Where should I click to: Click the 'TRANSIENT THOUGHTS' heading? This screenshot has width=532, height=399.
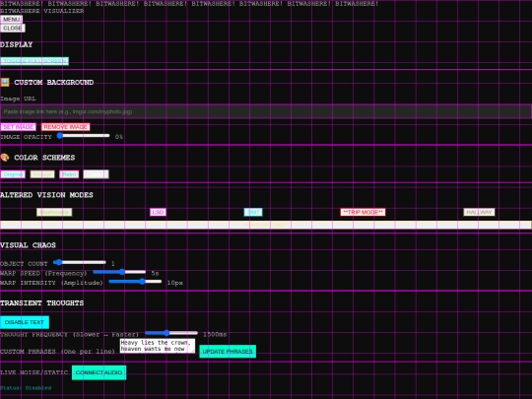41,303
